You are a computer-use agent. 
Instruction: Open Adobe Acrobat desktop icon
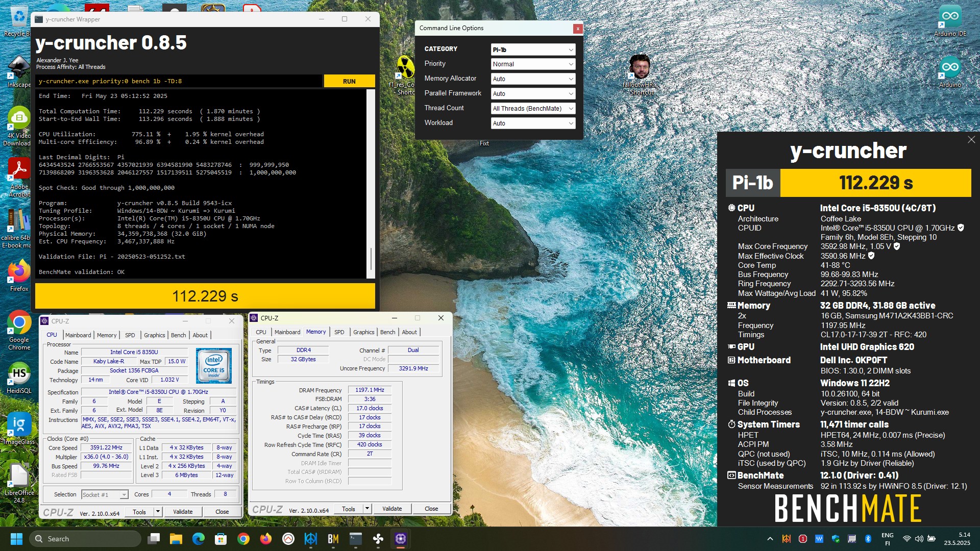pos(19,177)
